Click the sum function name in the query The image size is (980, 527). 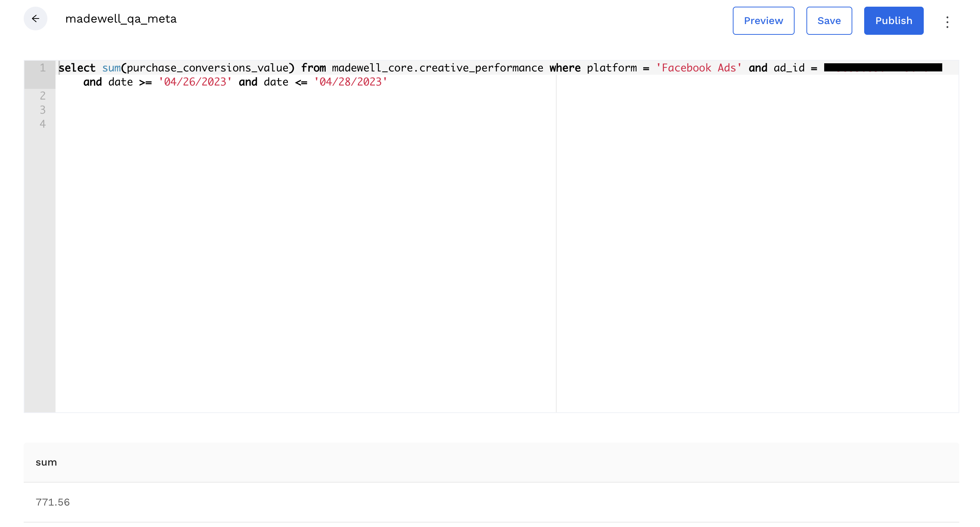[x=112, y=68]
